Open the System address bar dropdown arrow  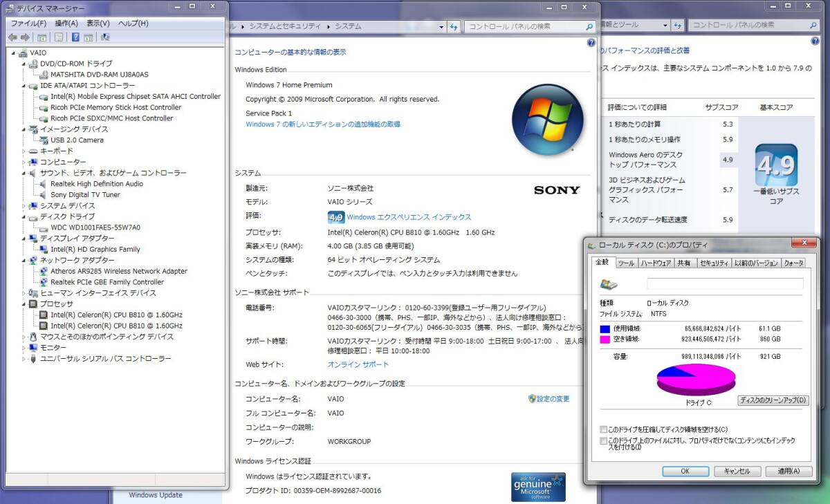tap(442, 26)
